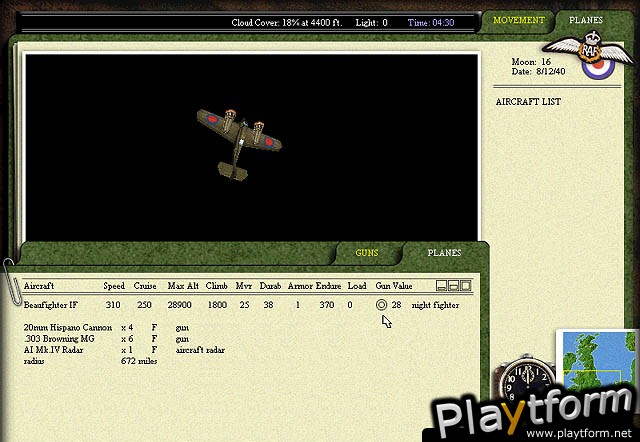Viewport: 640px width, 442px height.
Task: Click the Cloud Cover 18% status text
Action: click(x=286, y=22)
